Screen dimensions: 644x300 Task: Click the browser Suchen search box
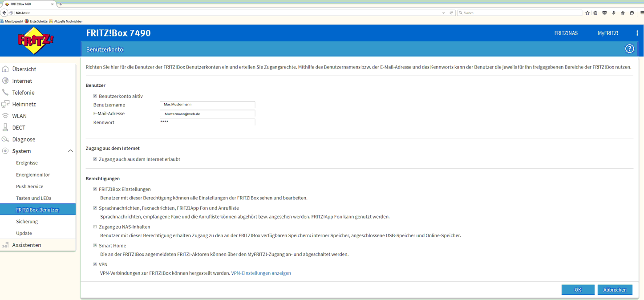(519, 13)
